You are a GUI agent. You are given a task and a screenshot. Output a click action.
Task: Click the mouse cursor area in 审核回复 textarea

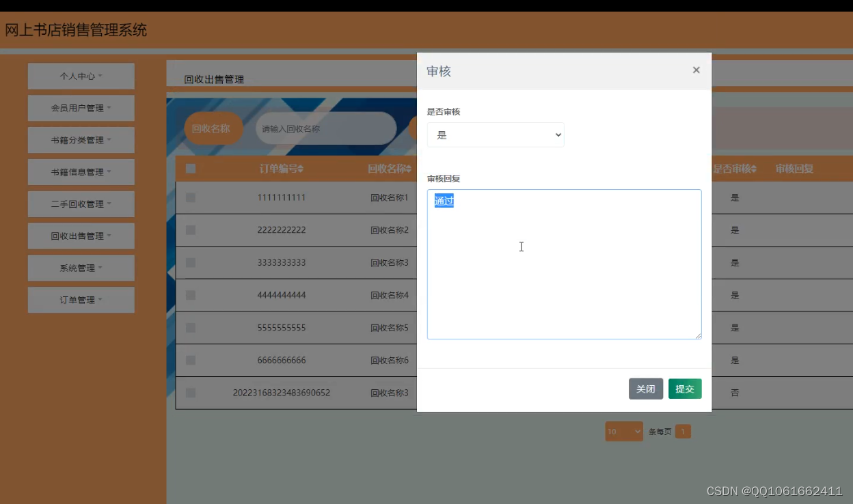(x=521, y=247)
